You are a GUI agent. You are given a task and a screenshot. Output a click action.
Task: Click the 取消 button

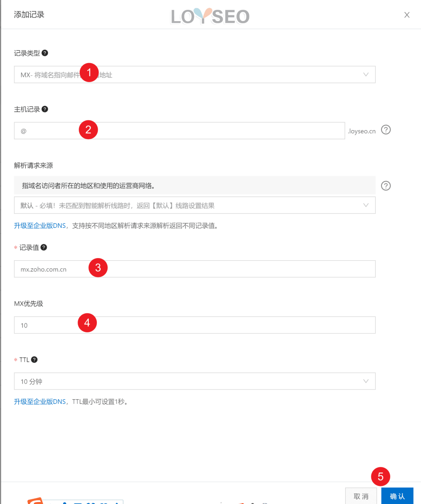pos(361,496)
